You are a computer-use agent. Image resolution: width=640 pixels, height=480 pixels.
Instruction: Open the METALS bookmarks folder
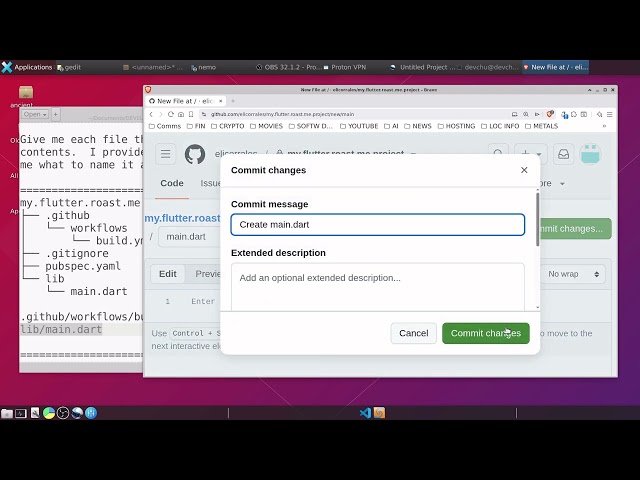click(541, 126)
